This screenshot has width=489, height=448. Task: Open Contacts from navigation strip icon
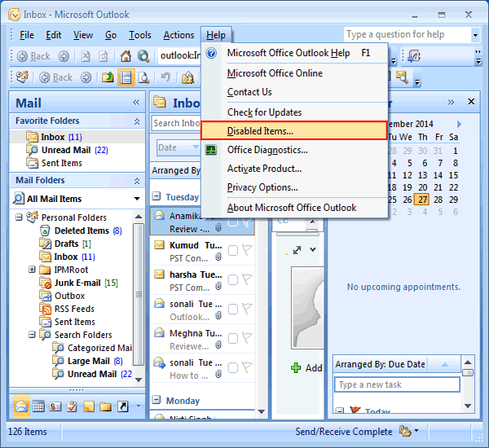click(55, 406)
